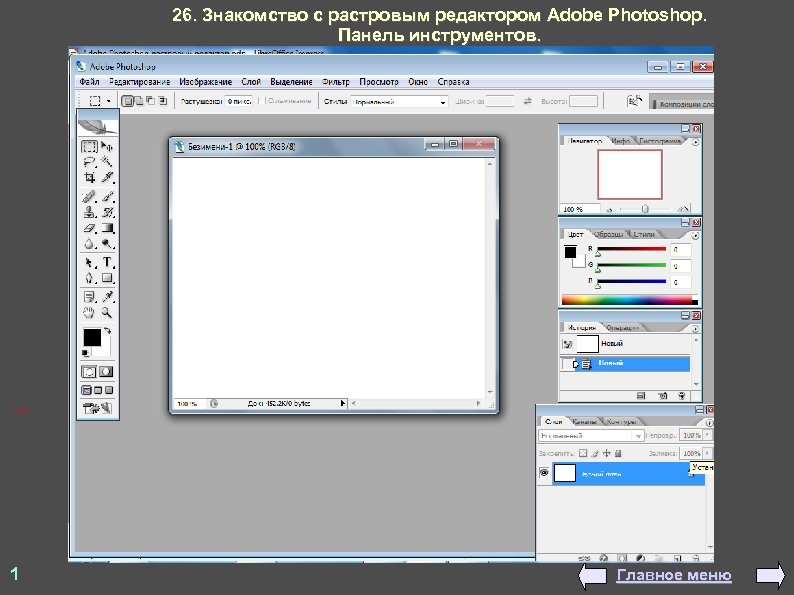This screenshot has height=595, width=794.
Task: Select the Eraser tool
Action: point(89,228)
